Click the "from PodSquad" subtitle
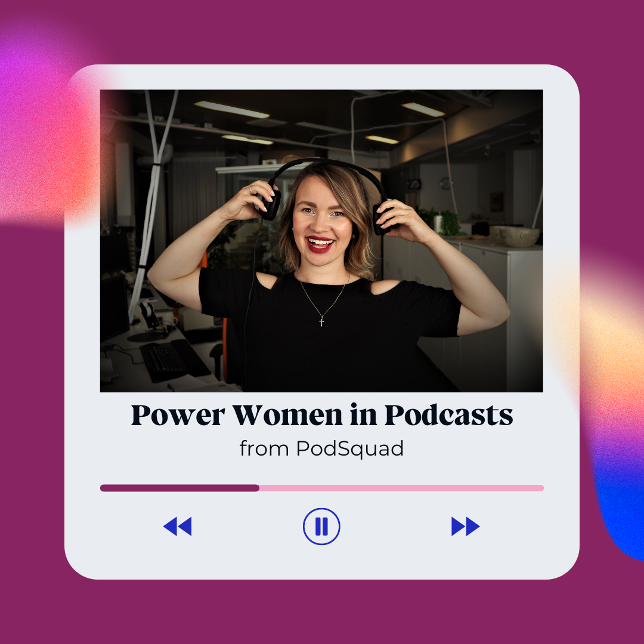Screen dimensions: 644x644 [x=321, y=448]
